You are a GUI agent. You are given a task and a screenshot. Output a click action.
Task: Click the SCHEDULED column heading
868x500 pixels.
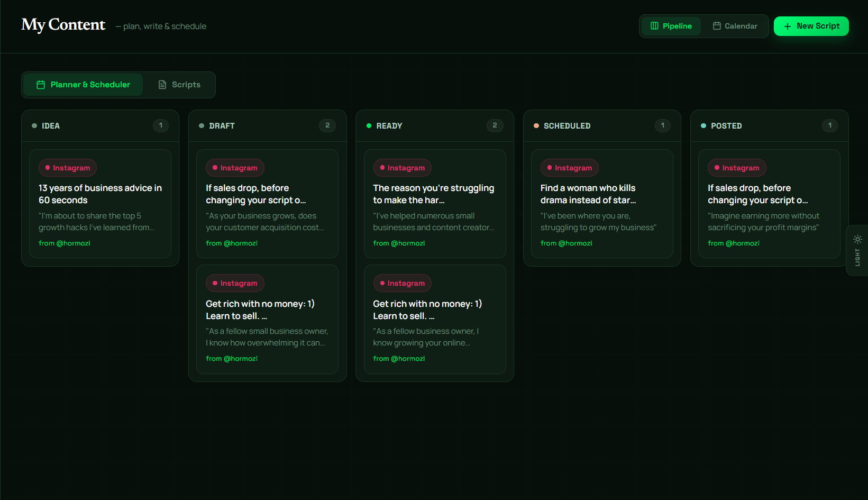point(567,126)
